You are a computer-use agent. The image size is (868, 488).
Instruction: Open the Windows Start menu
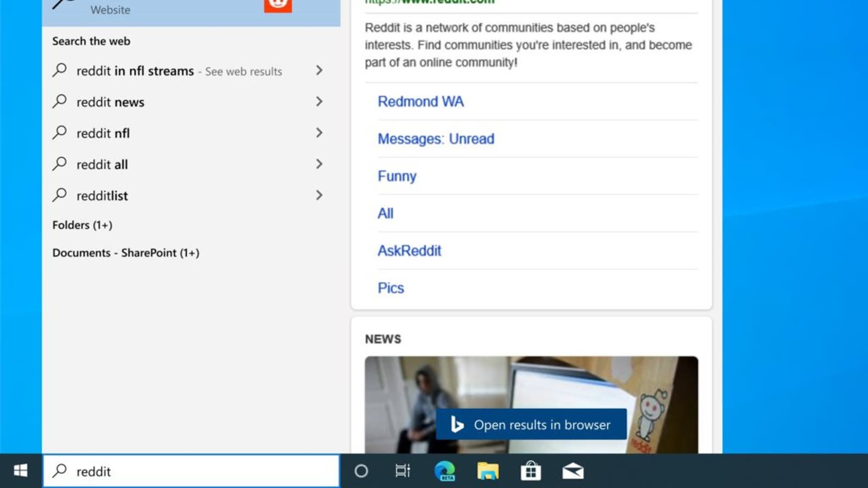pos(21,471)
